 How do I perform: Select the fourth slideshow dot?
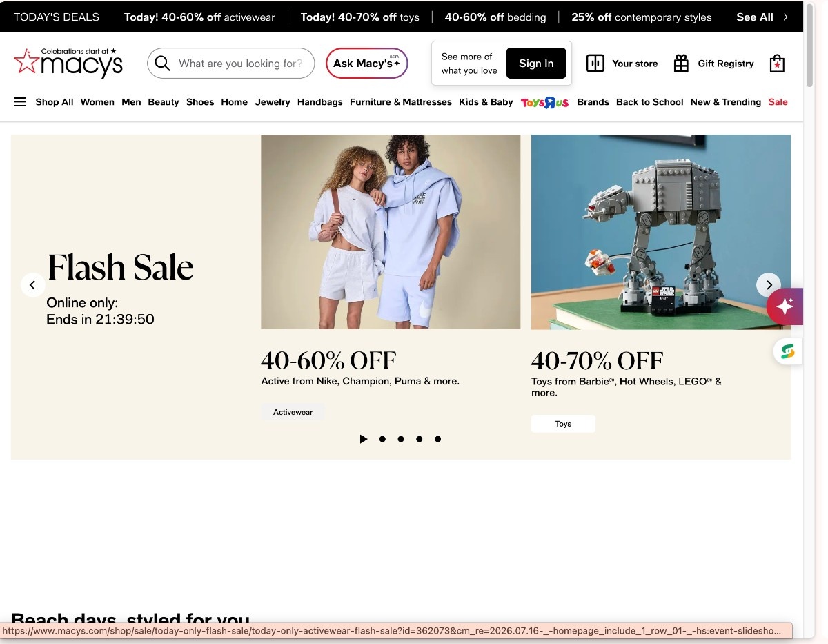click(437, 439)
